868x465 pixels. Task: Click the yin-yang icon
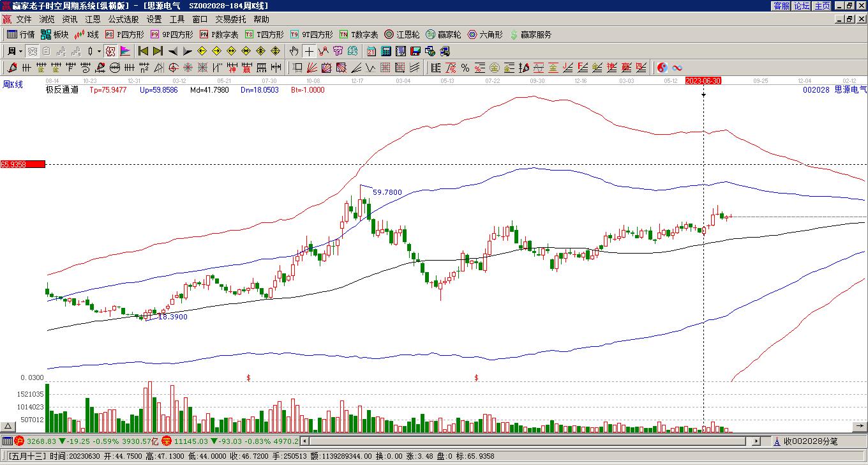pyautogui.click(x=662, y=68)
